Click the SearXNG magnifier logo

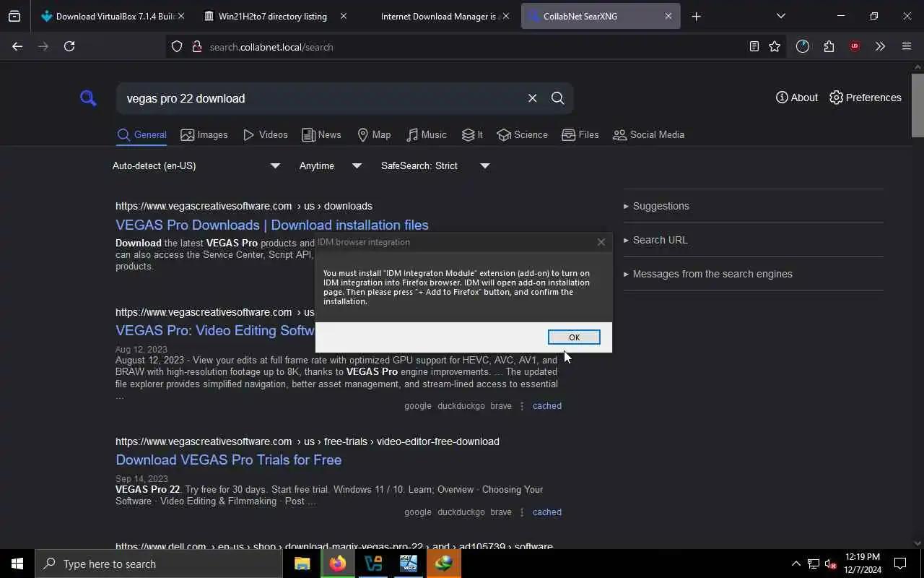[x=88, y=98]
